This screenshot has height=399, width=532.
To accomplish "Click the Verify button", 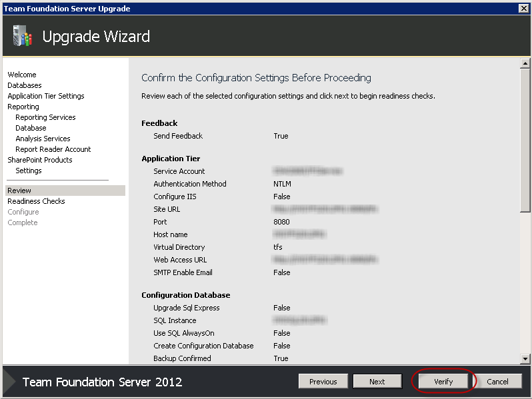I will pyautogui.click(x=443, y=382).
